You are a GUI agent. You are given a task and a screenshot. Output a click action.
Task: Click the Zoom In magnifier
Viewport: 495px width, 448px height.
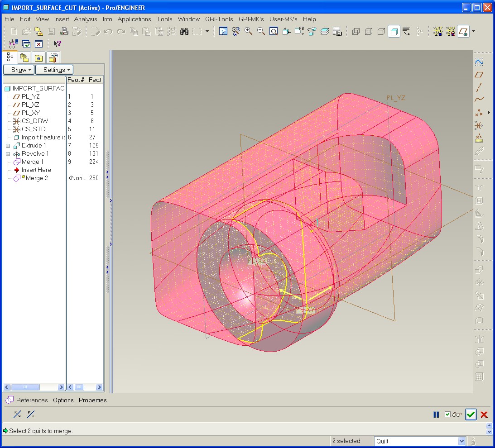[x=249, y=31]
